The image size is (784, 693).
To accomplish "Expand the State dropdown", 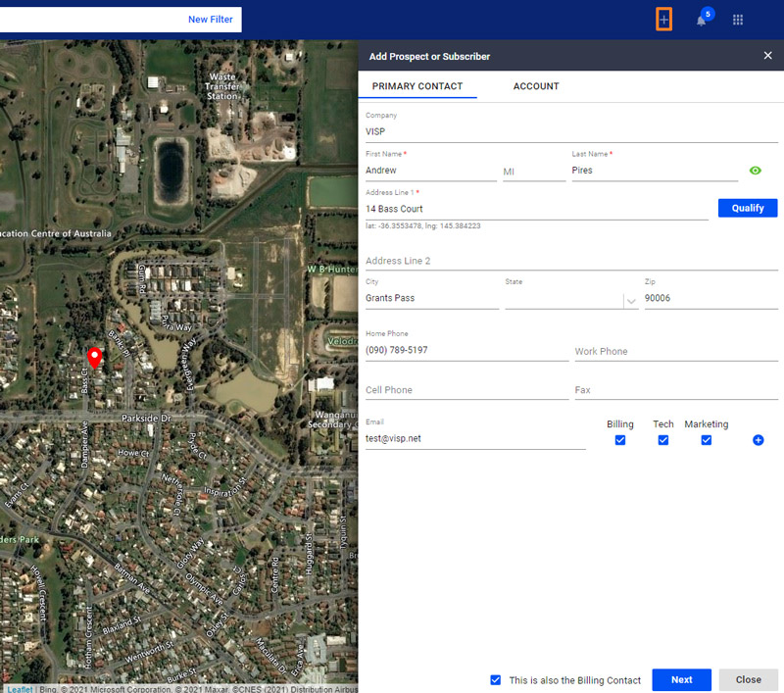I will coord(631,301).
